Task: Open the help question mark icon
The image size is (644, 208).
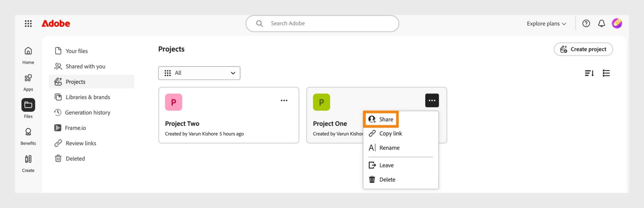Action: [x=586, y=23]
